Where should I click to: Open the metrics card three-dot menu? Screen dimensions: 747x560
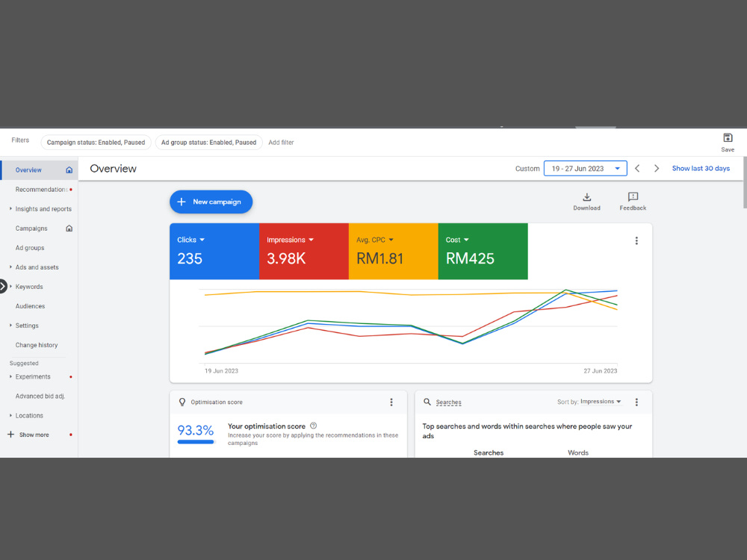pyautogui.click(x=636, y=240)
